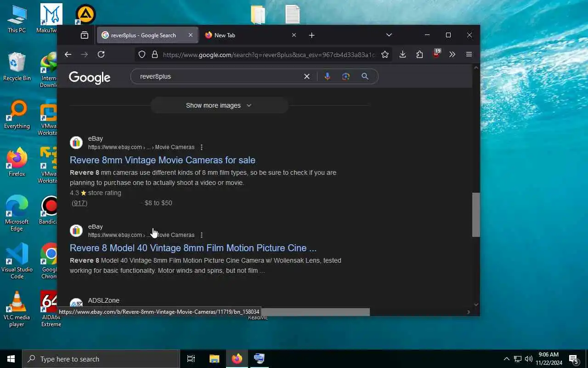Open the Windows Start menu
This screenshot has width=588, height=368.
(11, 359)
